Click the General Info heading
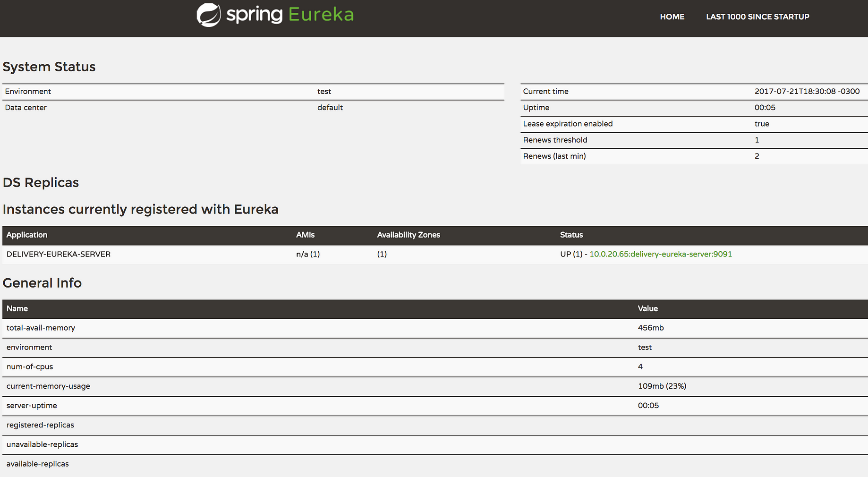Screen dimensions: 868x477 [x=42, y=283]
